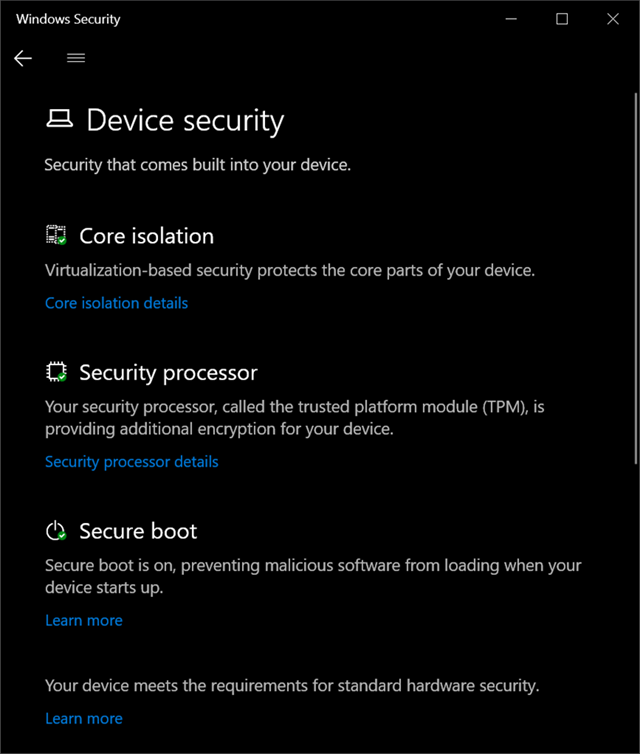Open the hamburger navigation menu
Screen dimensions: 640x754
point(76,58)
